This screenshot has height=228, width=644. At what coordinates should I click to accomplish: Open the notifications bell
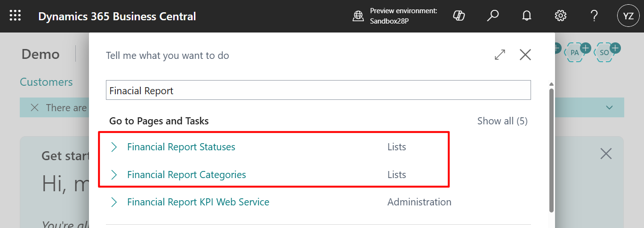(527, 16)
